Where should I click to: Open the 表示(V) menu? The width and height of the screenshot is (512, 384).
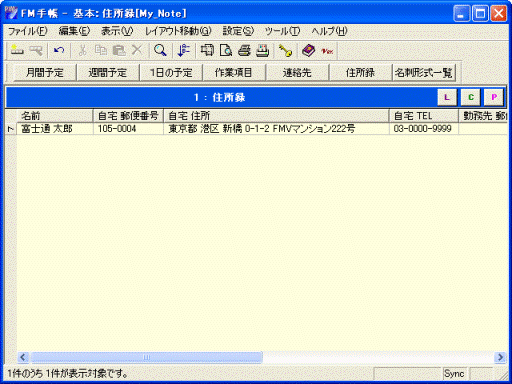point(117,31)
